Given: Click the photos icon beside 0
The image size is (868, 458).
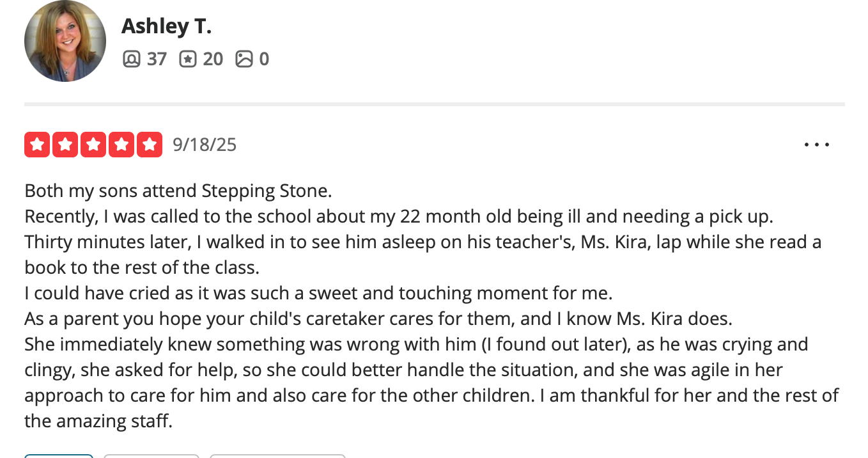Looking at the screenshot, I should [244, 59].
